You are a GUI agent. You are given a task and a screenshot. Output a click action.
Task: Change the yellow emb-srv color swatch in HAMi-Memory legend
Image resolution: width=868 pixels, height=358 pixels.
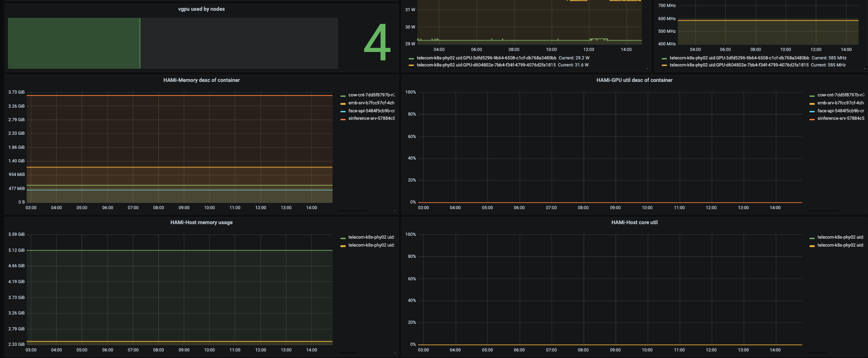coord(343,103)
